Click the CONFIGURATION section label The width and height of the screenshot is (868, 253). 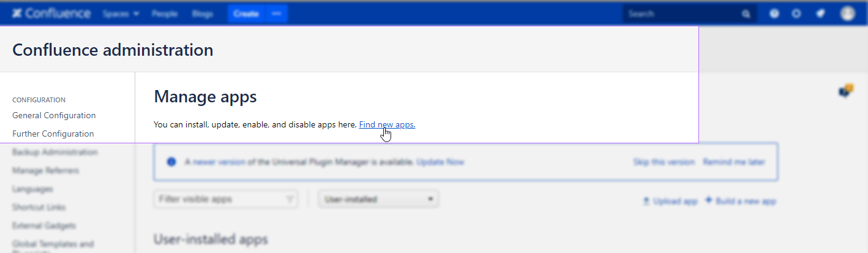(39, 100)
